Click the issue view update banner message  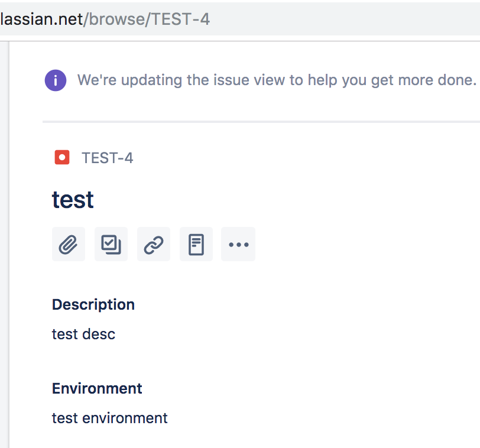click(x=278, y=80)
